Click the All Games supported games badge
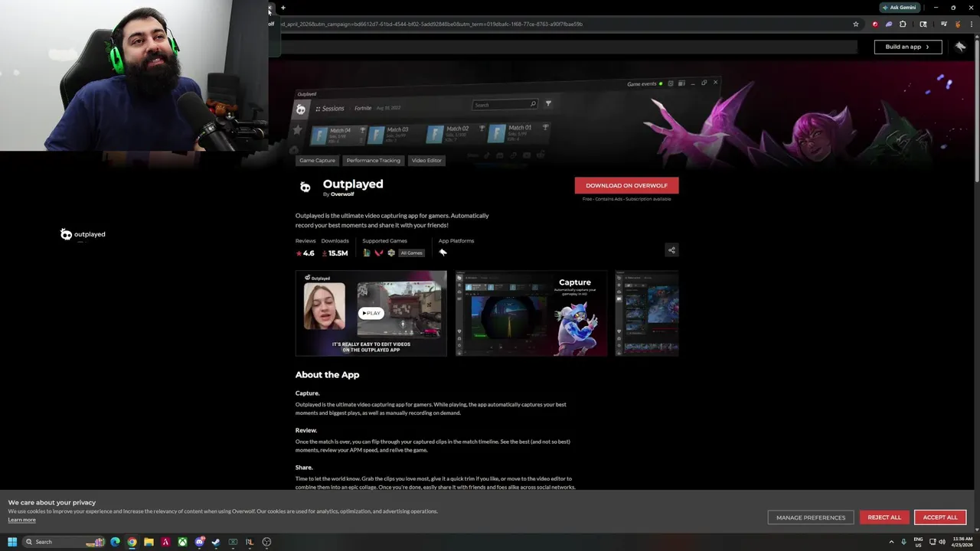This screenshot has height=551, width=980. [411, 253]
